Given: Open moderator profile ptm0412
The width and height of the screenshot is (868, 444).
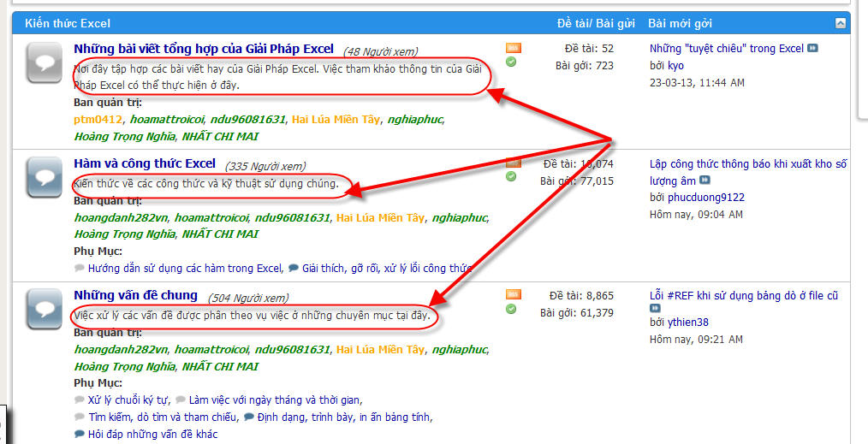Looking at the screenshot, I should click(x=98, y=120).
